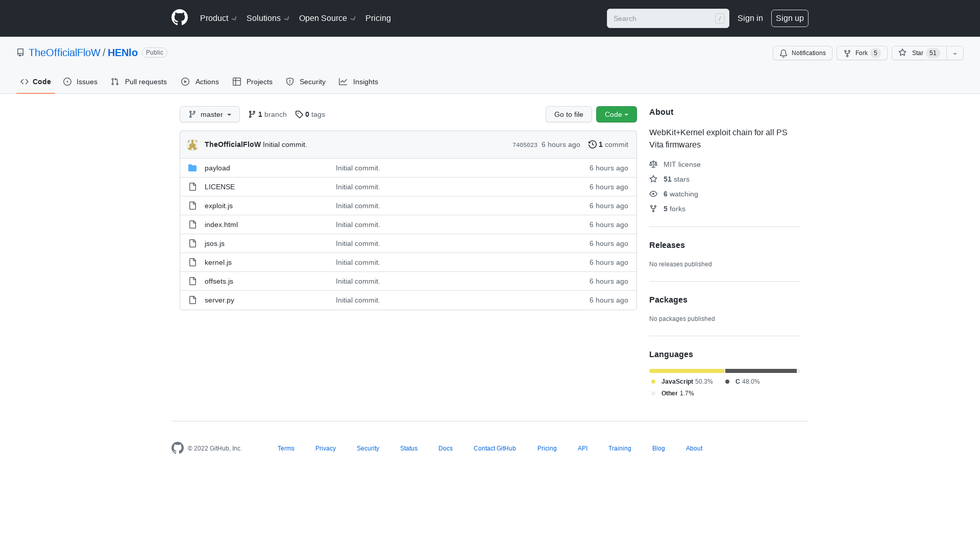Select the JavaScript language bar
This screenshot has height=551, width=980.
click(x=686, y=371)
